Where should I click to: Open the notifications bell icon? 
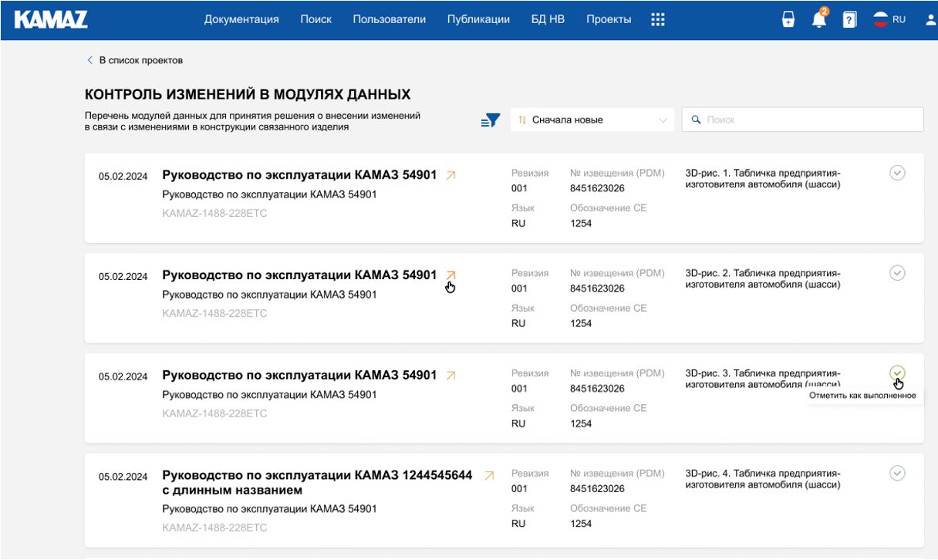click(818, 20)
